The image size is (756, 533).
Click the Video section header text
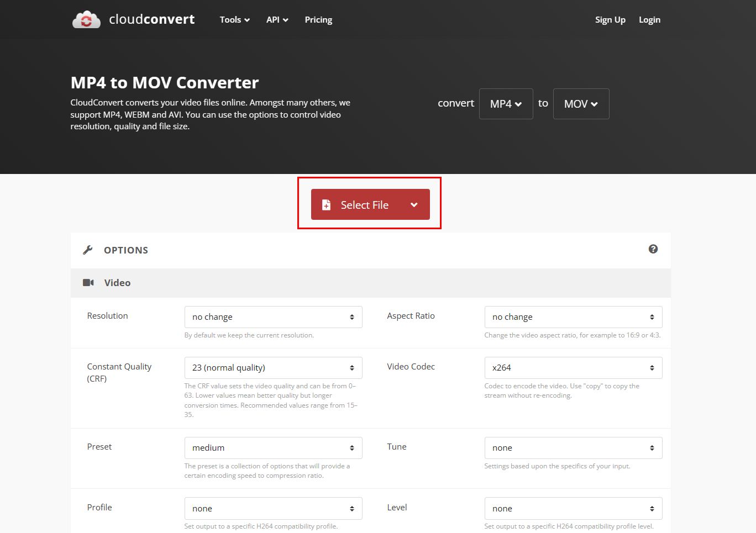(x=117, y=283)
